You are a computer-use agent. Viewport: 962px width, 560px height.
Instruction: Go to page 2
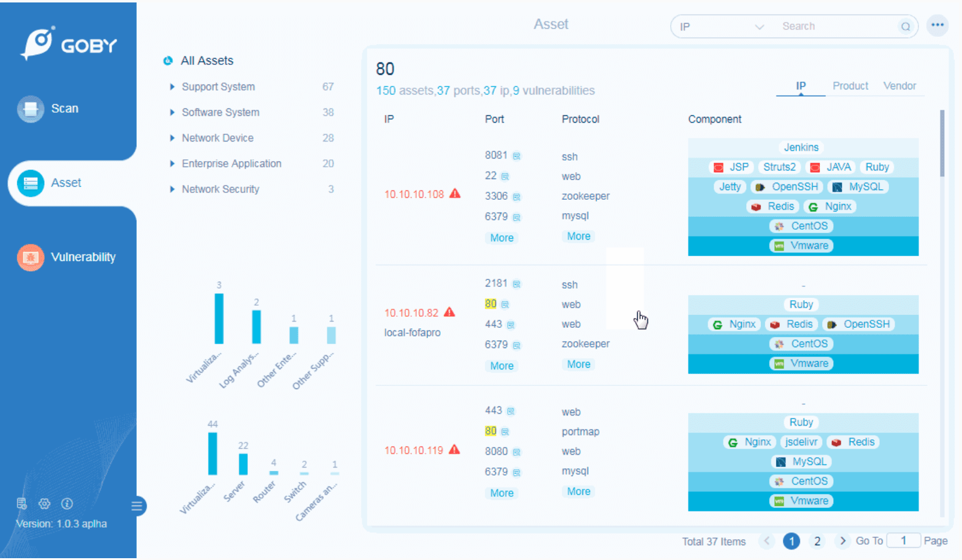click(x=817, y=541)
